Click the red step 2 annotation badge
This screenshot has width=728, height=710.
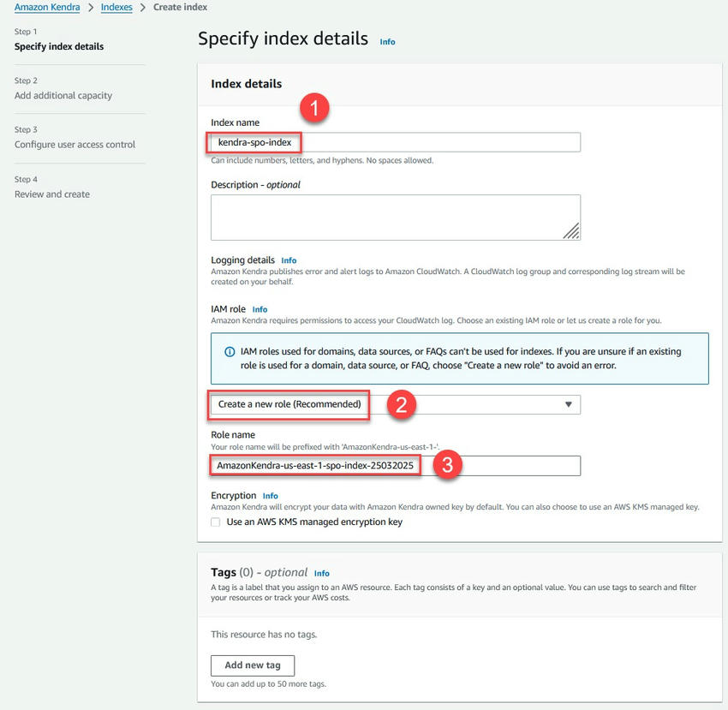tap(402, 404)
